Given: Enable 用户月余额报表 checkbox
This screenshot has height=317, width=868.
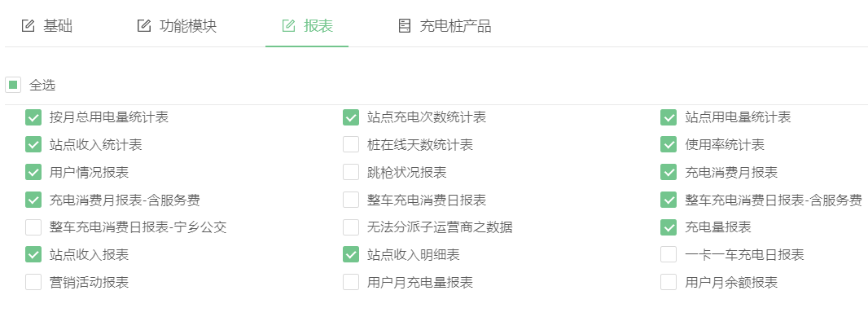Looking at the screenshot, I should 669,283.
